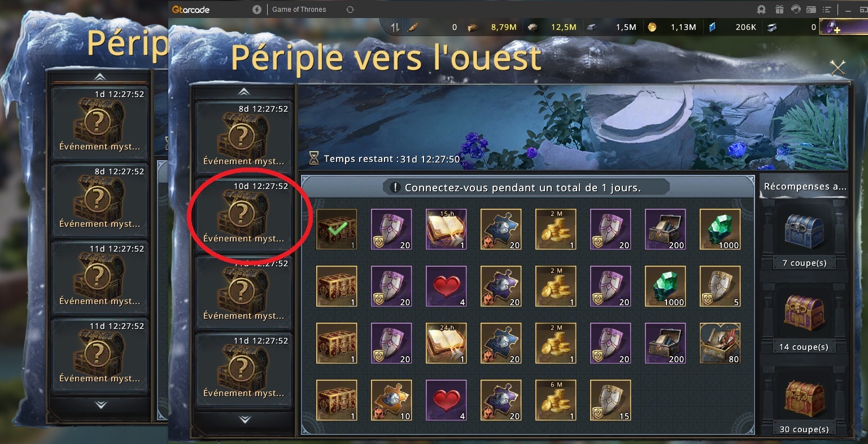Click the silver armor reward showing 15
The image size is (868, 444).
coord(610,400)
